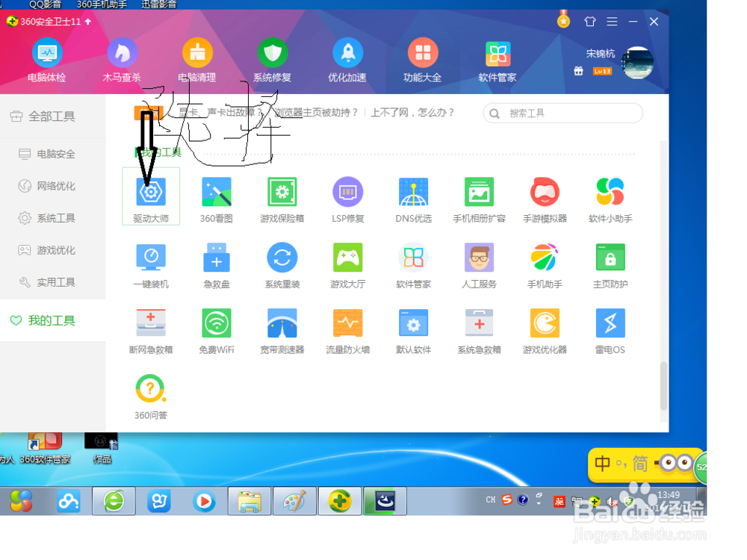The width and height of the screenshot is (747, 560).
Task: Open the 360软件管家 desktop shortcut
Action: point(45,447)
